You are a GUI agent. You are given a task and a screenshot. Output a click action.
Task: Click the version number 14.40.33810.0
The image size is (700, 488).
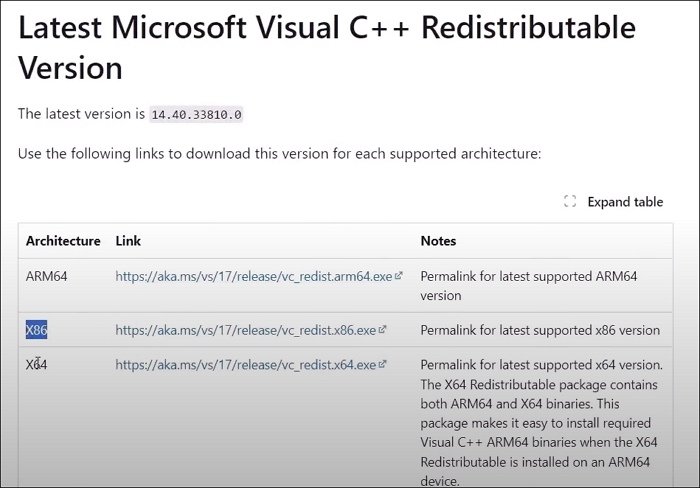pos(196,115)
